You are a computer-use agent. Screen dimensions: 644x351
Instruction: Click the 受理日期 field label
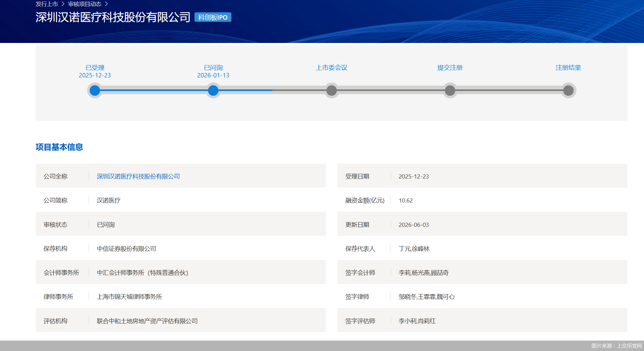coord(357,176)
